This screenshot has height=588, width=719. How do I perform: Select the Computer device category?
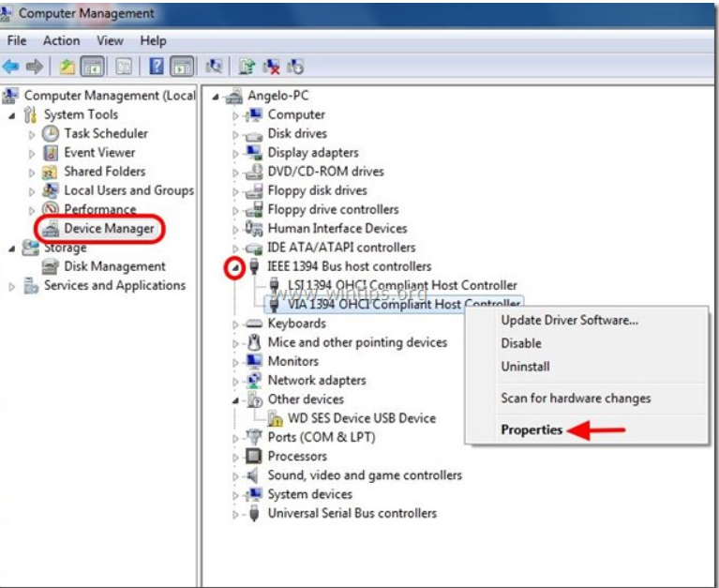coord(296,114)
